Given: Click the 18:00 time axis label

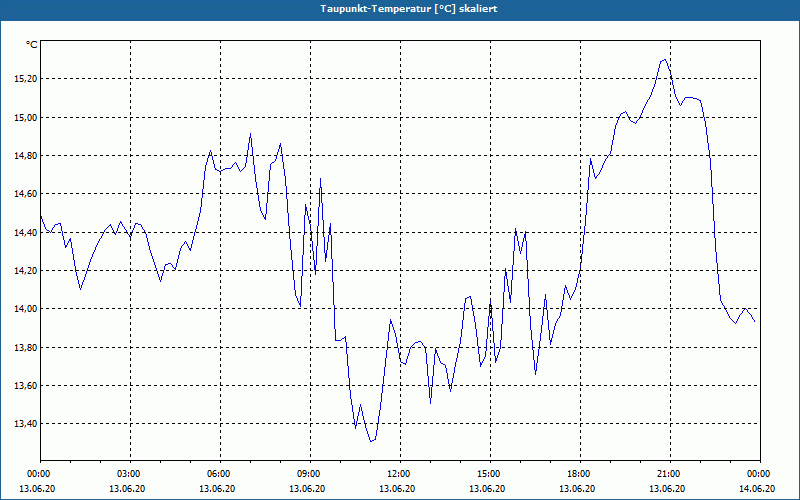Looking at the screenshot, I should (581, 474).
